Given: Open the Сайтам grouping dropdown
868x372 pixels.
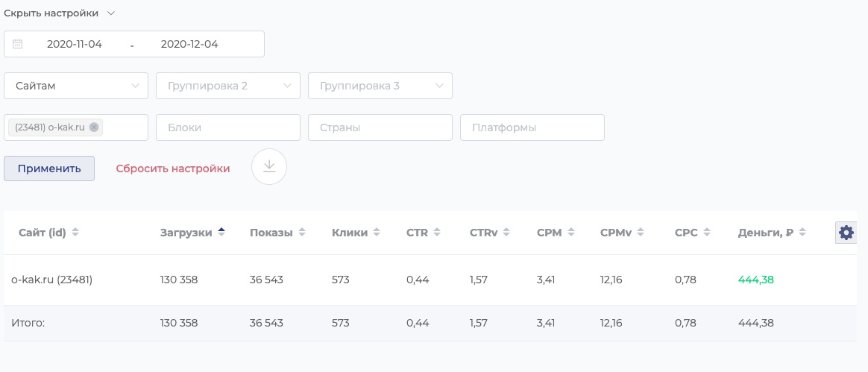Looking at the screenshot, I should [x=76, y=86].
